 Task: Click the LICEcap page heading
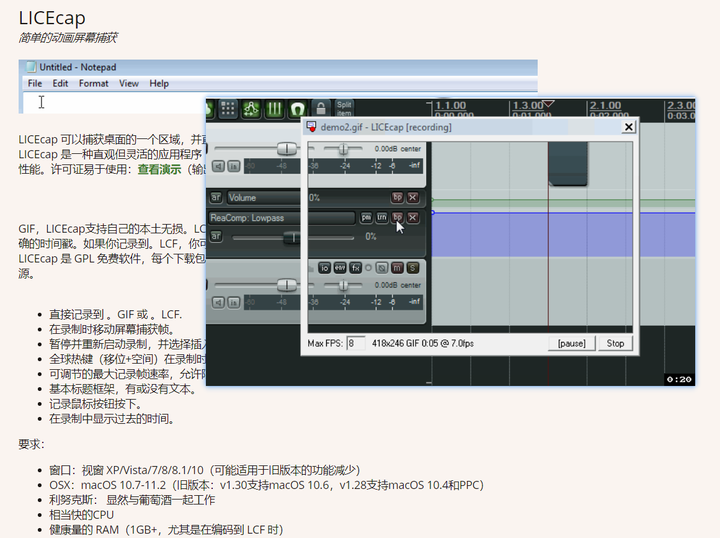click(x=52, y=18)
